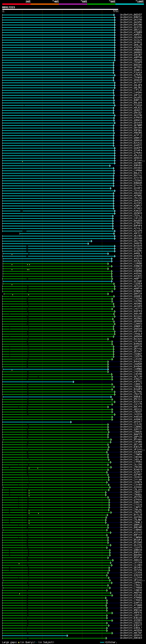Select the UniRef100_Q8H616 hit label

(x=131, y=140)
